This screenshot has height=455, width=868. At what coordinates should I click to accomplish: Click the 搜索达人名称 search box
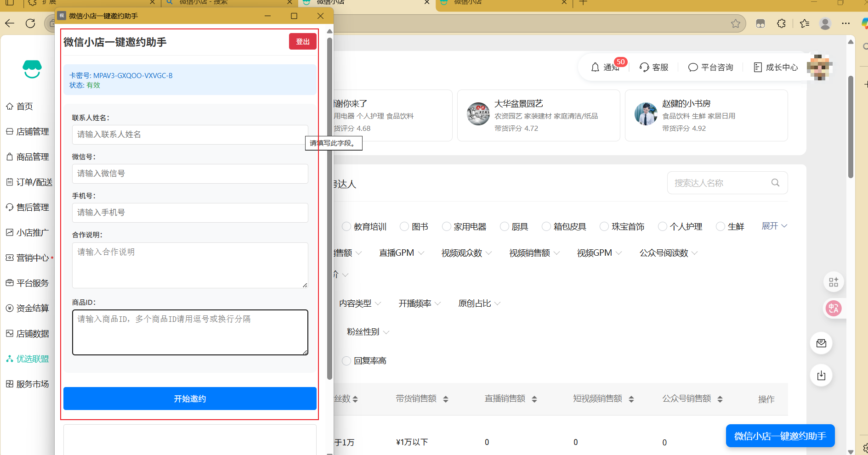point(727,183)
